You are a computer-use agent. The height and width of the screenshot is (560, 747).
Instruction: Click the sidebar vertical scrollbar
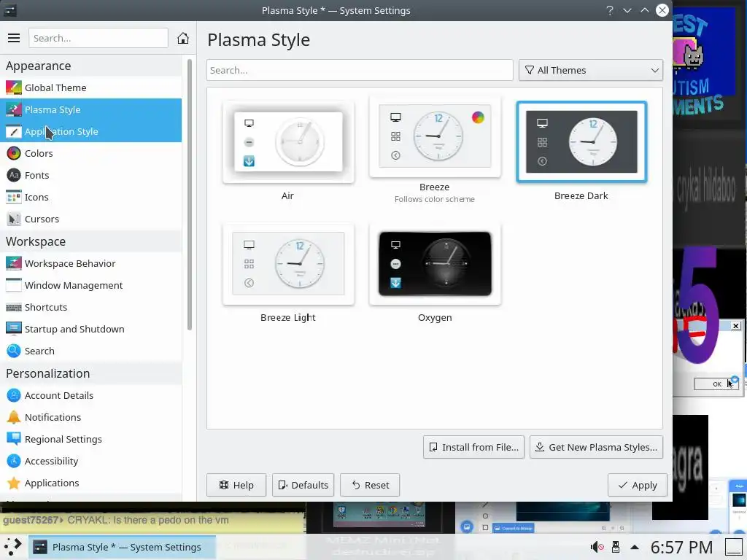[x=190, y=194]
